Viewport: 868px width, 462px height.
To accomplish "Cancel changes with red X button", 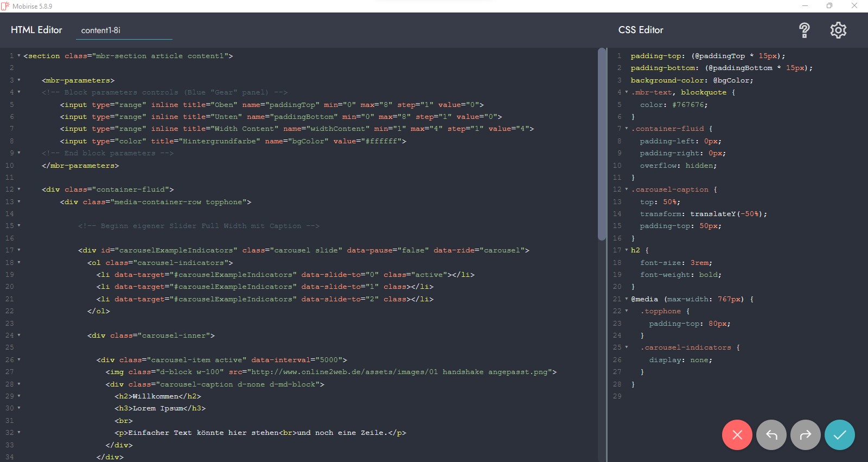I will coord(737,435).
